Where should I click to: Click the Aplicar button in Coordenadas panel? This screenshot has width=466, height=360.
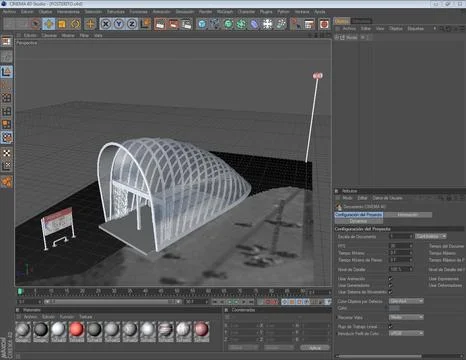[x=314, y=348]
